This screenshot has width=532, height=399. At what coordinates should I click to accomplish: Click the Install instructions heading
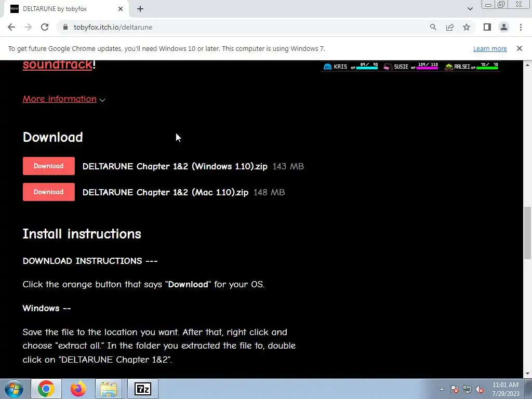(82, 234)
